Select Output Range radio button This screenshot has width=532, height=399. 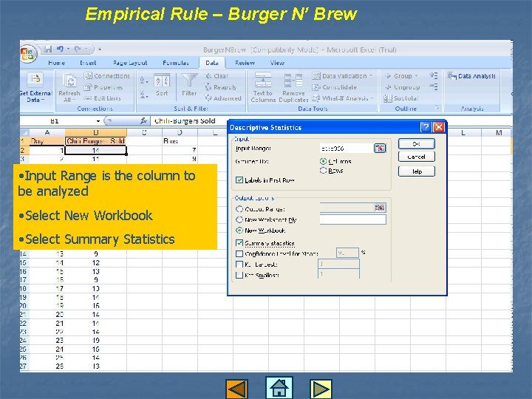tap(239, 209)
